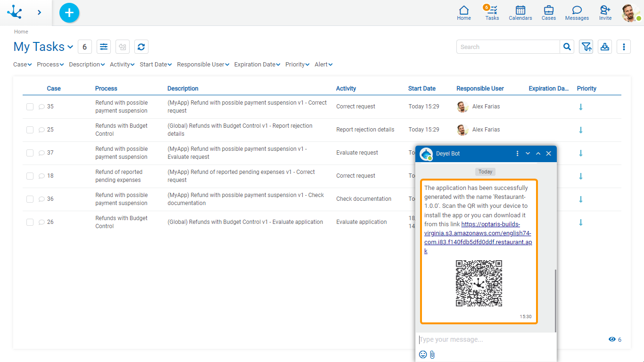This screenshot has width=644, height=362.
Task: Refresh the task list
Action: click(141, 47)
